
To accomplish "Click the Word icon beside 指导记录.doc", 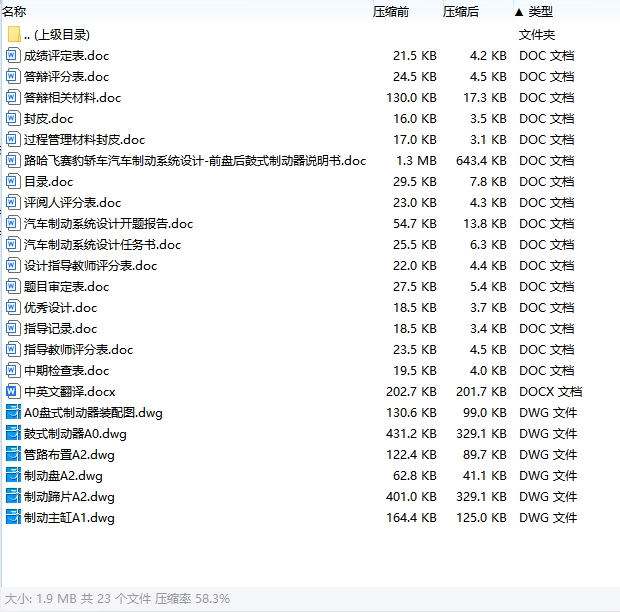I will [x=12, y=328].
